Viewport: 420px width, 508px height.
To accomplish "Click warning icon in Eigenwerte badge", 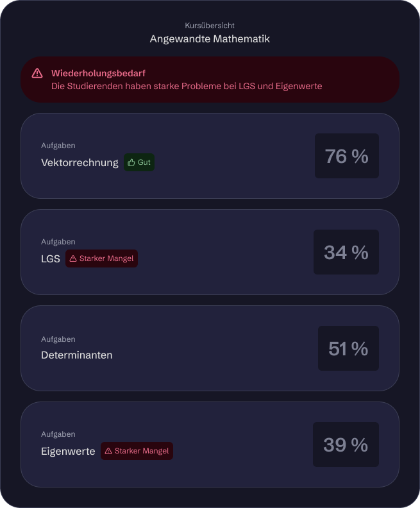I will (x=108, y=451).
